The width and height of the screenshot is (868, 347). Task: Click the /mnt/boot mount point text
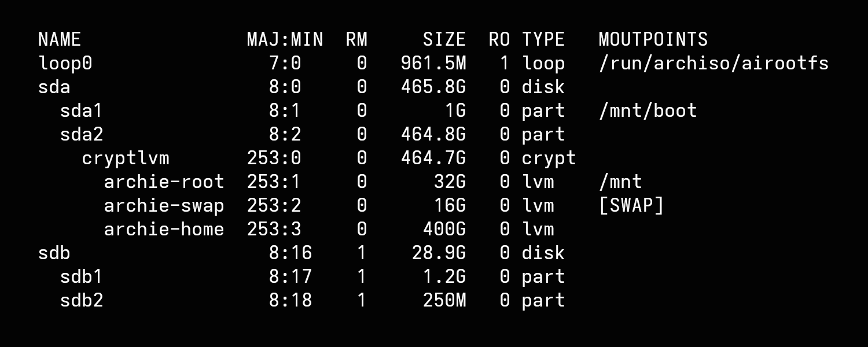pyautogui.click(x=648, y=110)
